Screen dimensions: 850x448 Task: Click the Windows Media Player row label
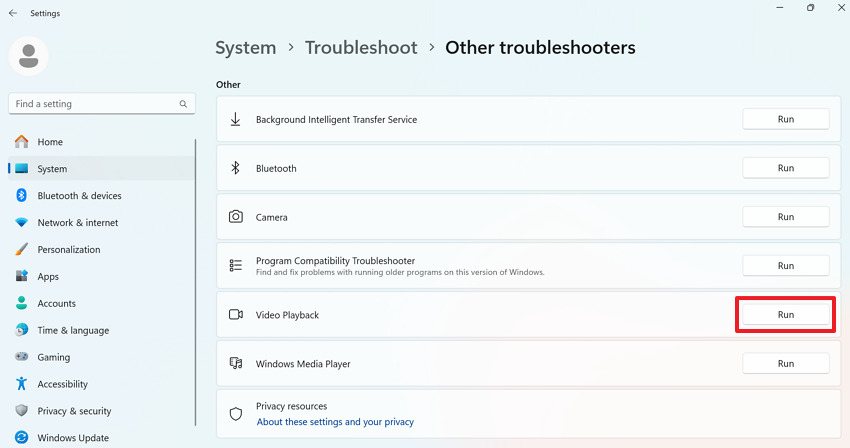coord(303,364)
